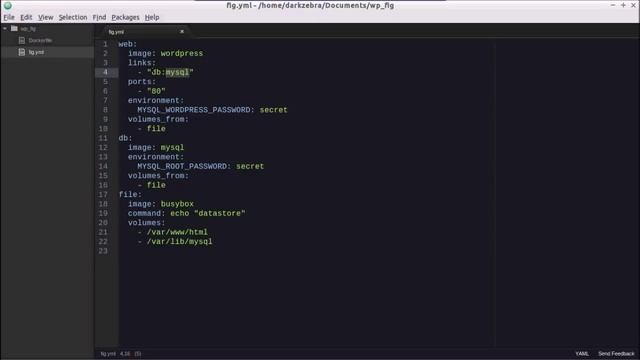640x360 pixels.
Task: Click MYSQL_WORDPRESS_PASSWORD key
Action: (x=194, y=110)
